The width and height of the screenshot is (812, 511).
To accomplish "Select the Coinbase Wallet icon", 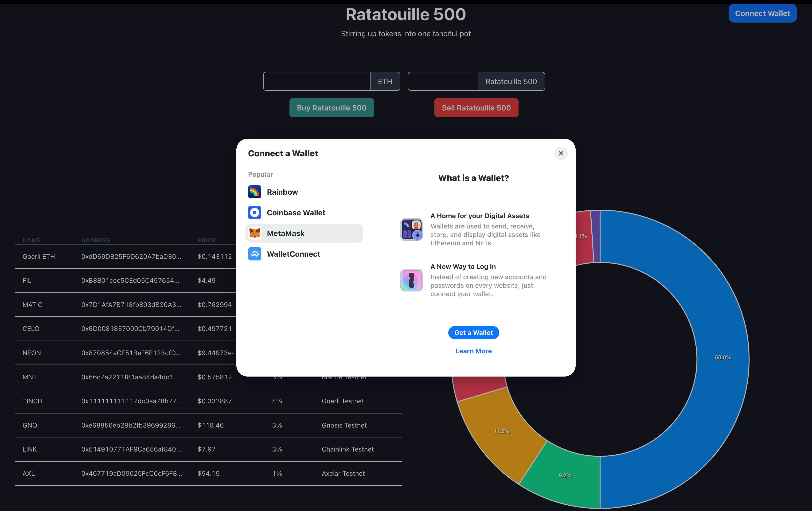I will 255,212.
